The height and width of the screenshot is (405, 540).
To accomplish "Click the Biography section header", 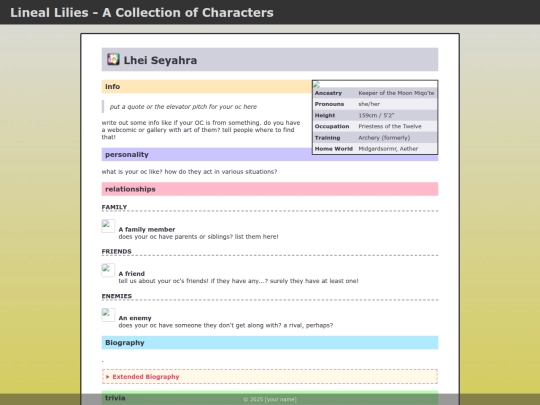I will coord(270,343).
